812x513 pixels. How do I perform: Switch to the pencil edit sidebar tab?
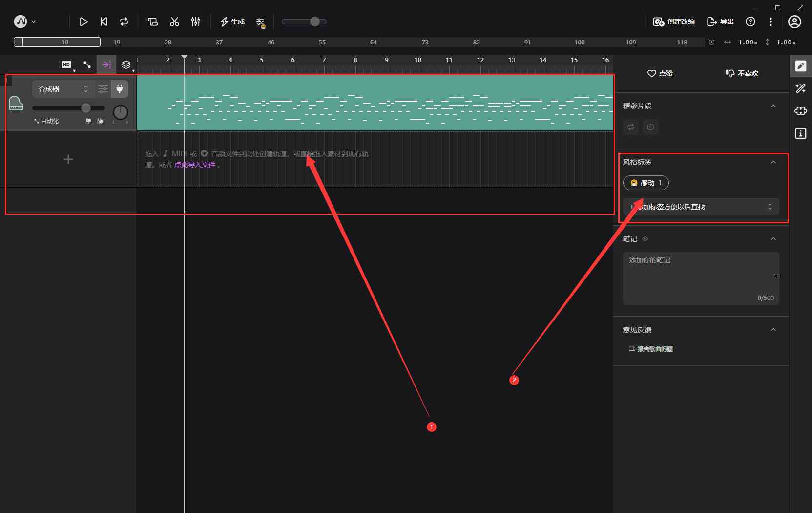(801, 66)
